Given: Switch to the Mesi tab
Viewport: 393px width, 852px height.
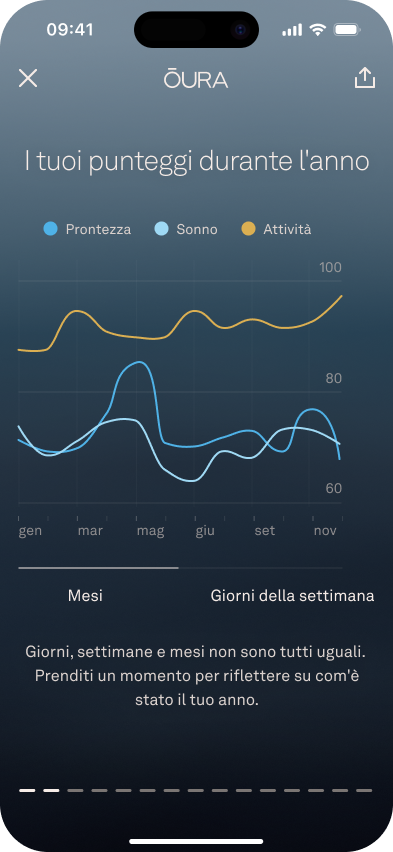Looking at the screenshot, I should 85,596.
